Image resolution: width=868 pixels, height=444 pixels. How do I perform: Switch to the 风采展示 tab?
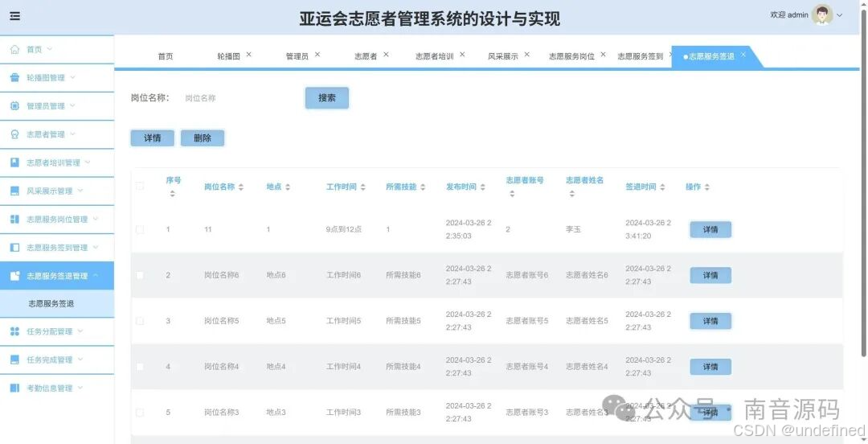point(503,56)
